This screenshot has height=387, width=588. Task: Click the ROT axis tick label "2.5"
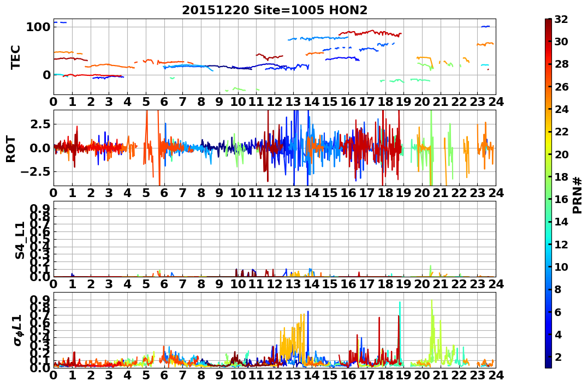click(x=40, y=124)
